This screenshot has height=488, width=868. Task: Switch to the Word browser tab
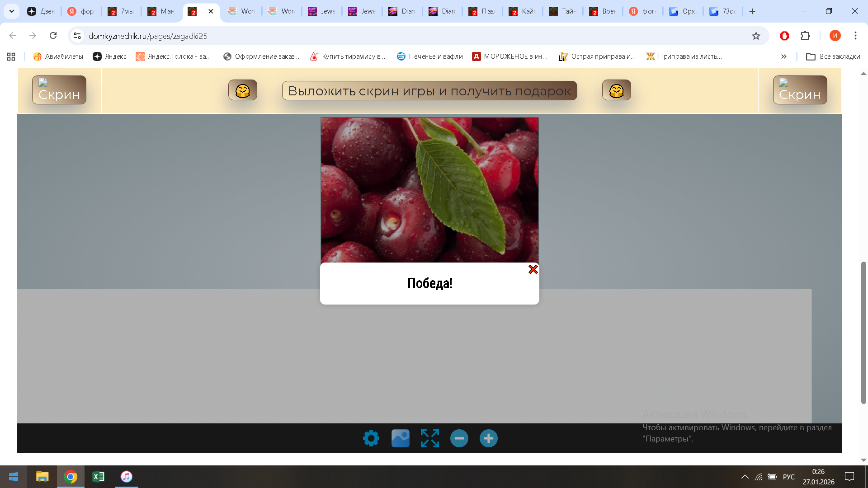click(242, 11)
